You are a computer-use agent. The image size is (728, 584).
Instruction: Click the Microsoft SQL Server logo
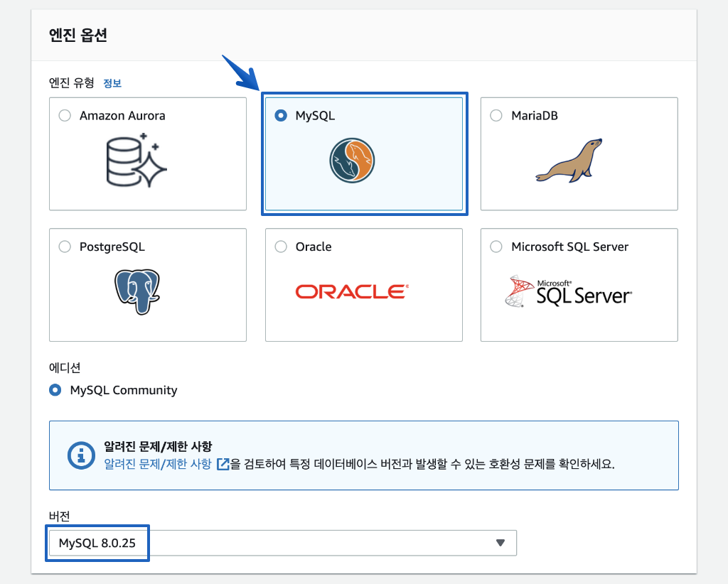coord(569,291)
